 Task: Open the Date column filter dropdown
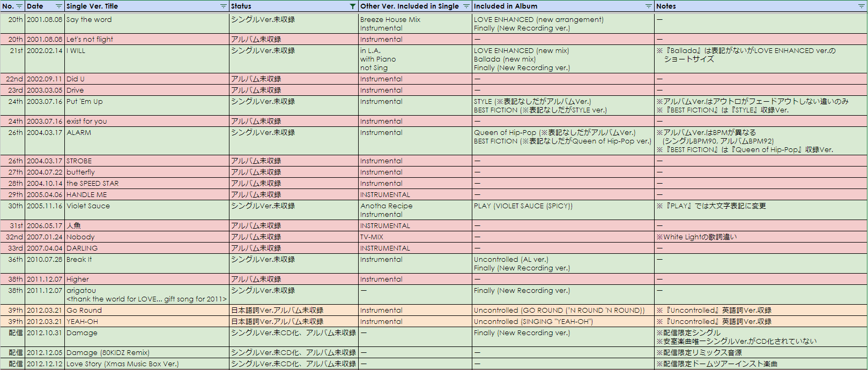tap(59, 6)
